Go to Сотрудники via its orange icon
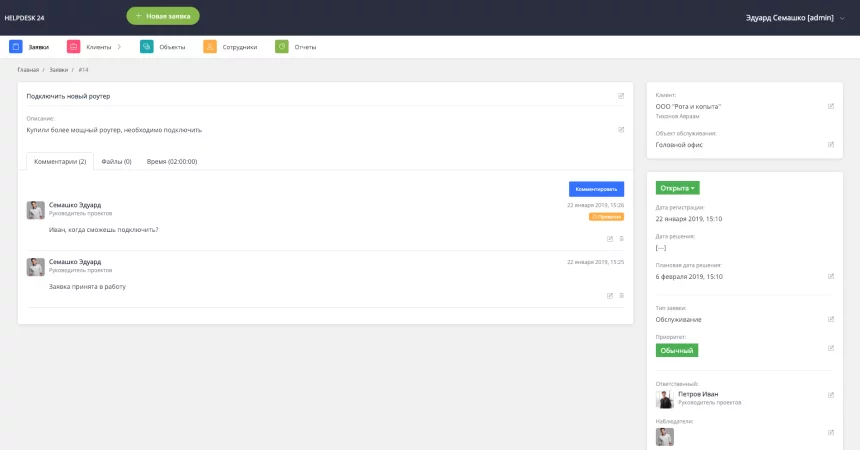 pos(210,46)
